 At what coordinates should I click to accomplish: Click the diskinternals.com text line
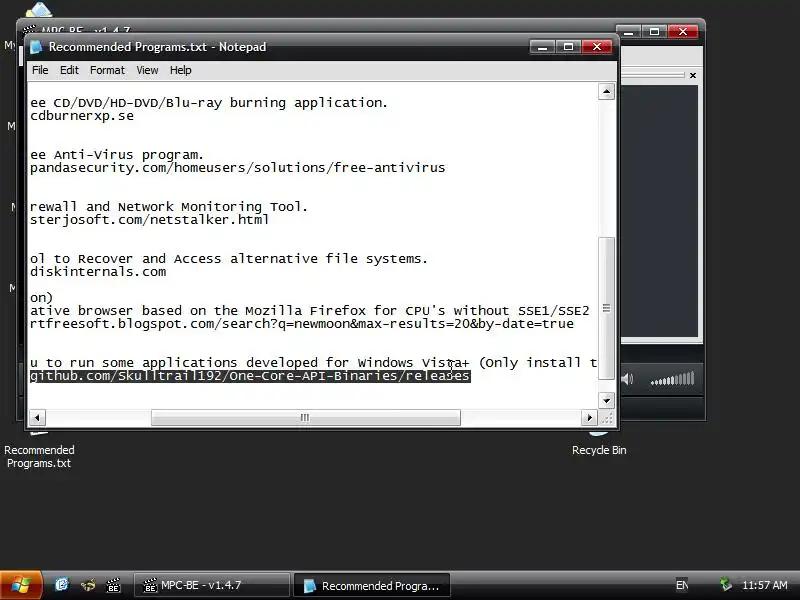(98, 272)
